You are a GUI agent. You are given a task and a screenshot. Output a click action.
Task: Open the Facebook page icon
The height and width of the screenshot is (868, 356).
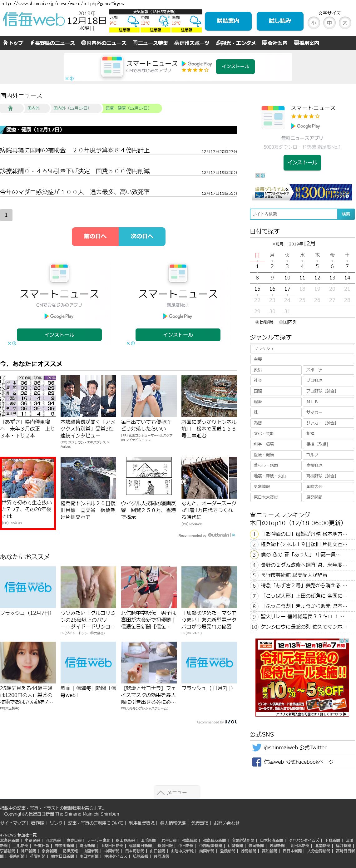pyautogui.click(x=257, y=762)
